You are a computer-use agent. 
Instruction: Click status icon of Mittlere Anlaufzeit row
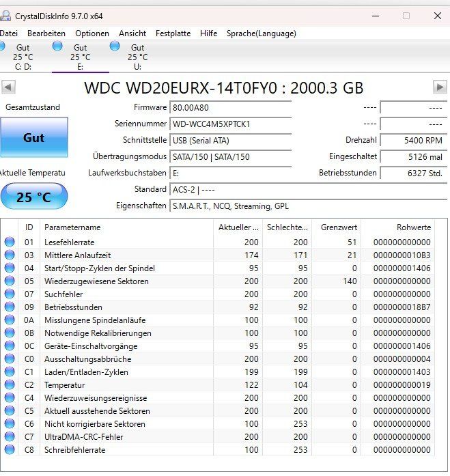tap(10, 255)
